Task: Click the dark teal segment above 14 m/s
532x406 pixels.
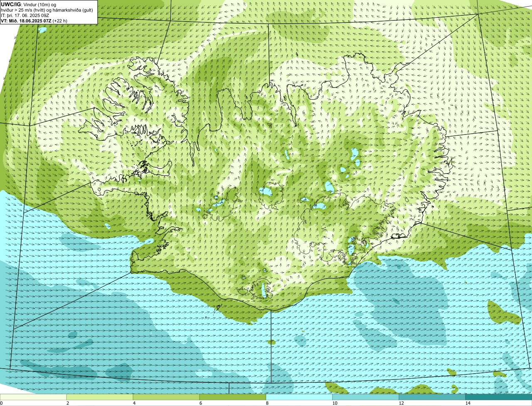Action: click(499, 397)
